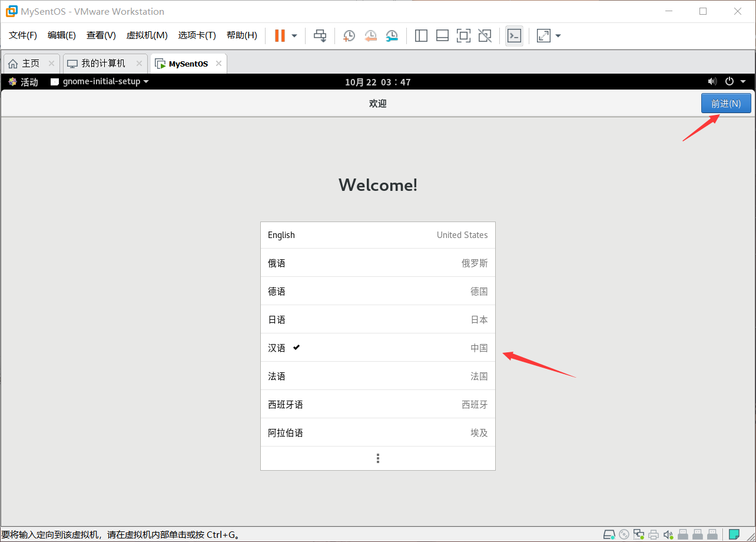This screenshot has height=542, width=756.
Task: Select 法语 language row
Action: [378, 376]
